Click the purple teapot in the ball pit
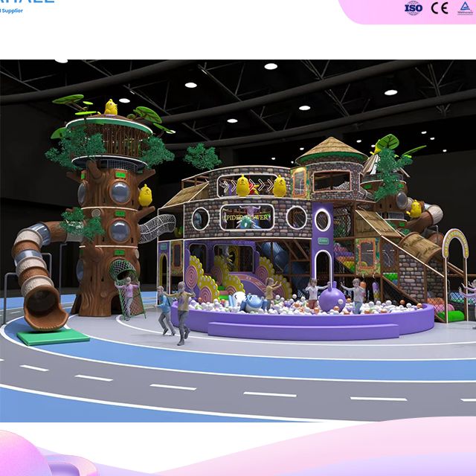The height and width of the screenshot is (476, 476). tap(331, 299)
